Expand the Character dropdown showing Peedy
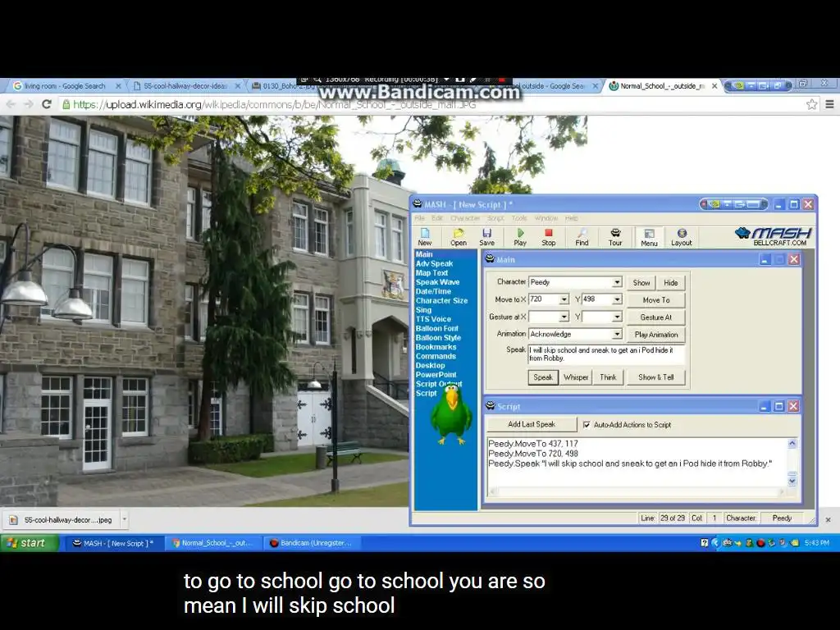The height and width of the screenshot is (630, 840). point(617,282)
